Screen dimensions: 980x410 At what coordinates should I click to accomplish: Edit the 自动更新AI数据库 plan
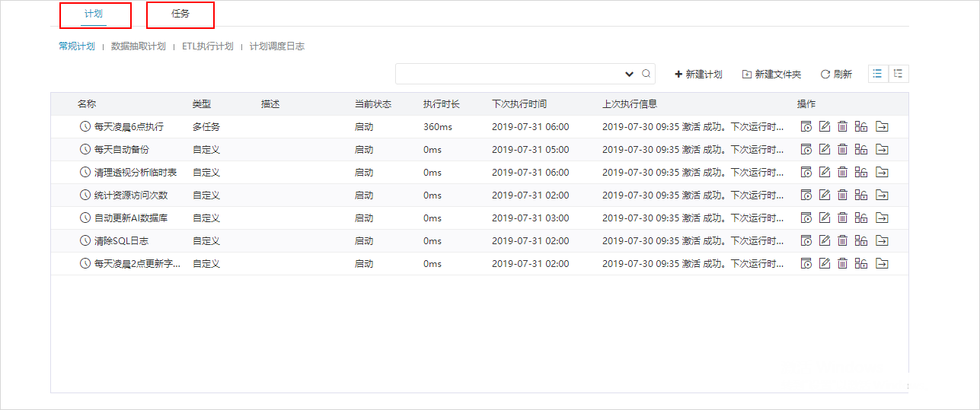(824, 218)
